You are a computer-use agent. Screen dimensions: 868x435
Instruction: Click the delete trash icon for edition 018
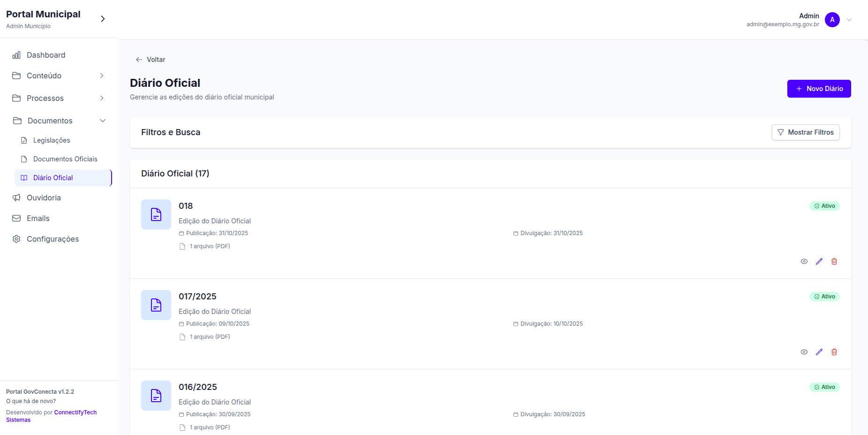point(834,261)
